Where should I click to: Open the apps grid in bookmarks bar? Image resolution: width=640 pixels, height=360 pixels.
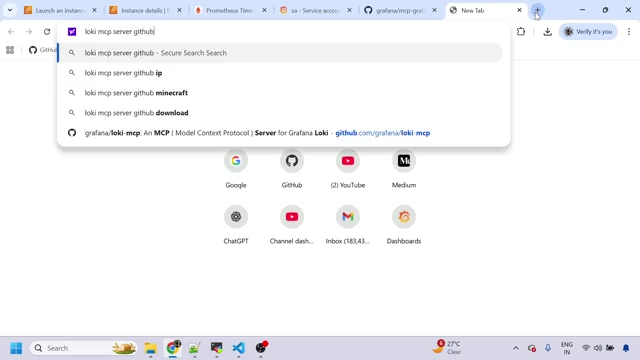point(10,50)
